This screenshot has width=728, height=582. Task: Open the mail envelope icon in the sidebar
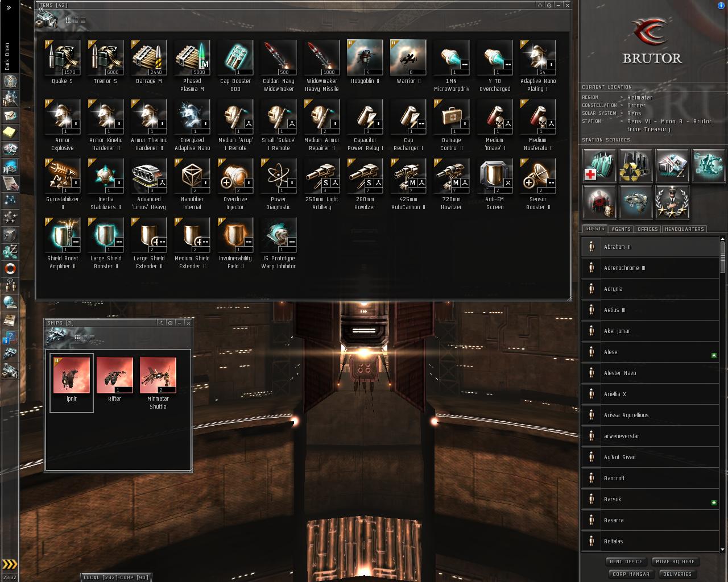tap(10, 115)
